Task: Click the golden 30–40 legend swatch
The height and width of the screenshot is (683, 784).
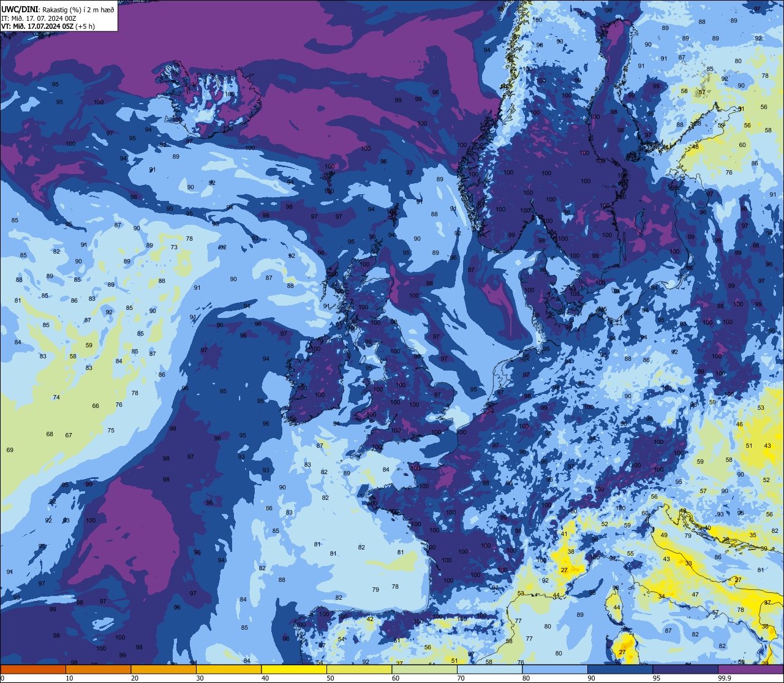Action: (228, 669)
